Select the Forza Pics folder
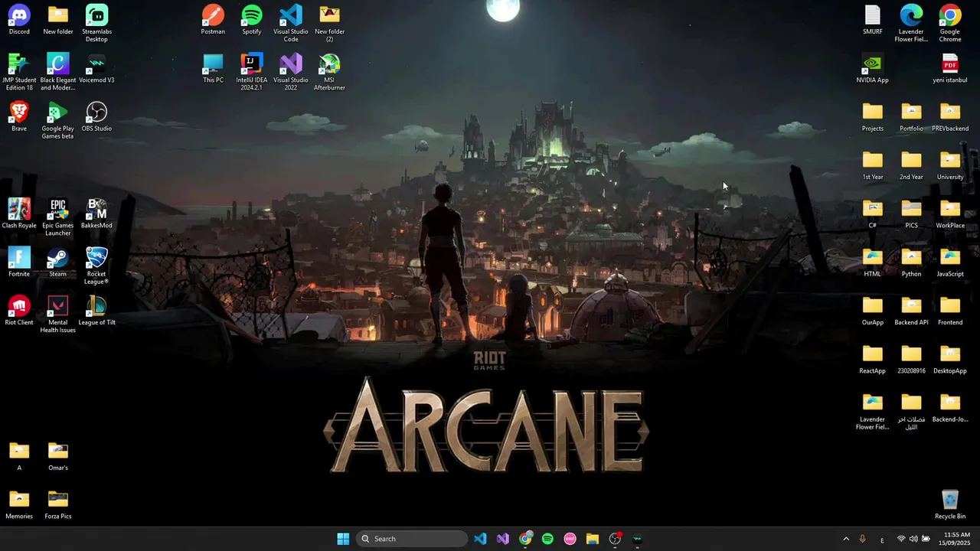 click(57, 504)
